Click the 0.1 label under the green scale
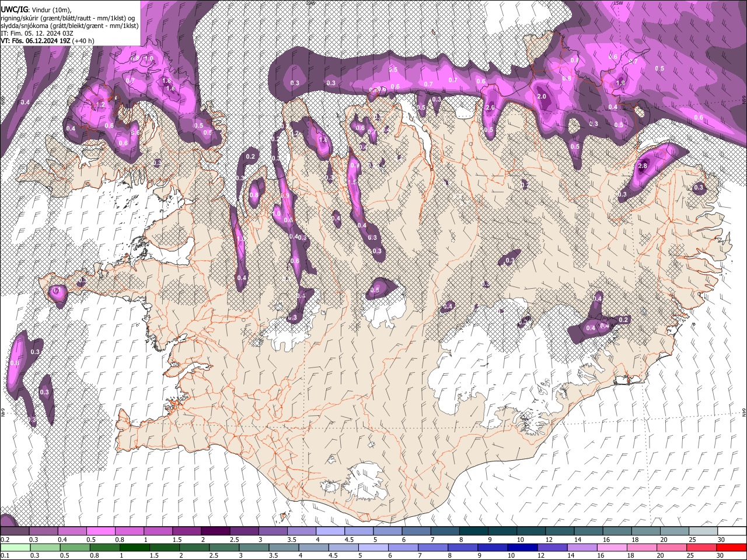Image resolution: width=747 pixels, height=560 pixels. coord(5,555)
